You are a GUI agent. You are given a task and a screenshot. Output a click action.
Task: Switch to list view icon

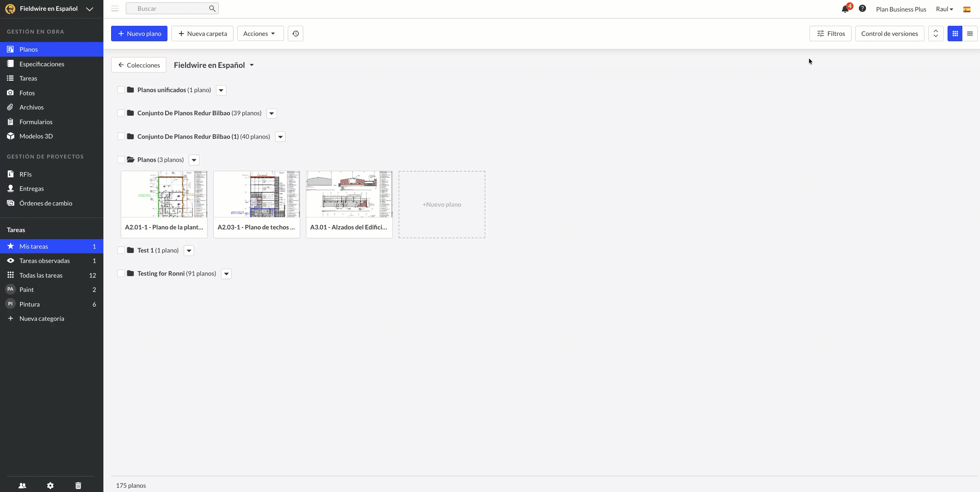tap(970, 34)
